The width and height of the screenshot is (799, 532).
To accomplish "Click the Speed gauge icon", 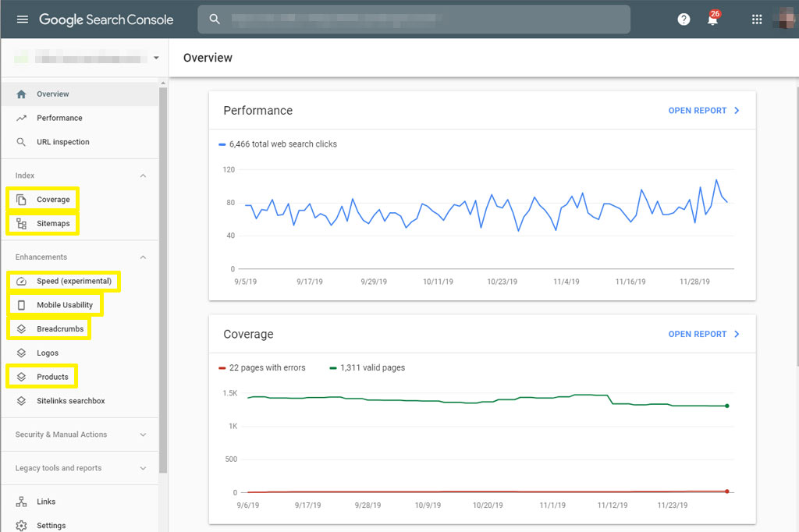I will tap(21, 282).
